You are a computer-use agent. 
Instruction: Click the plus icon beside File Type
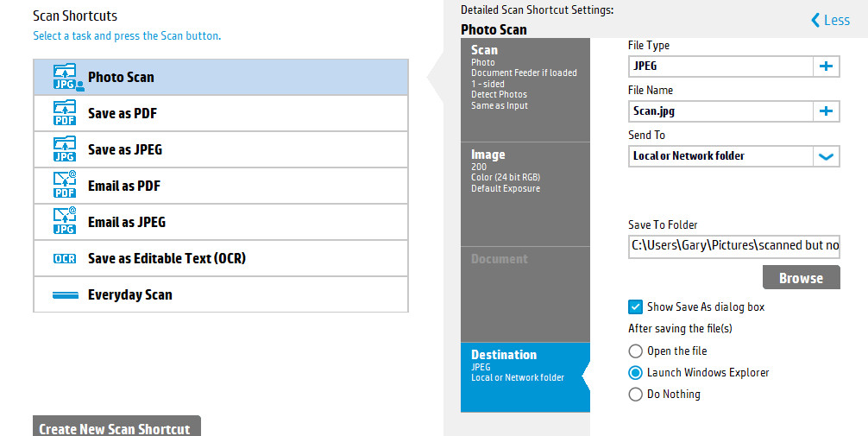pyautogui.click(x=826, y=66)
